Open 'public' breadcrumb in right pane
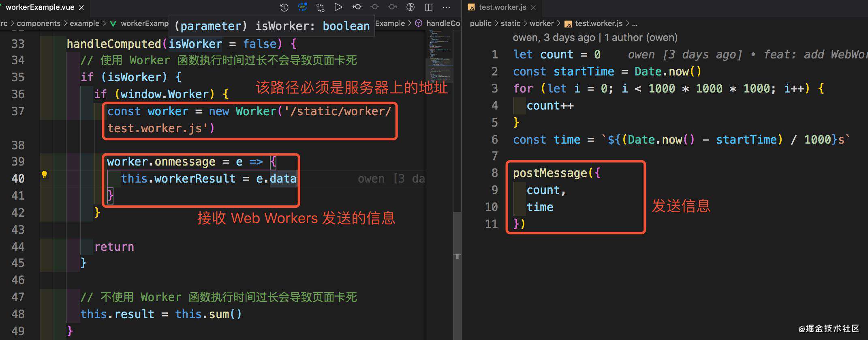The height and width of the screenshot is (340, 868). pos(481,24)
